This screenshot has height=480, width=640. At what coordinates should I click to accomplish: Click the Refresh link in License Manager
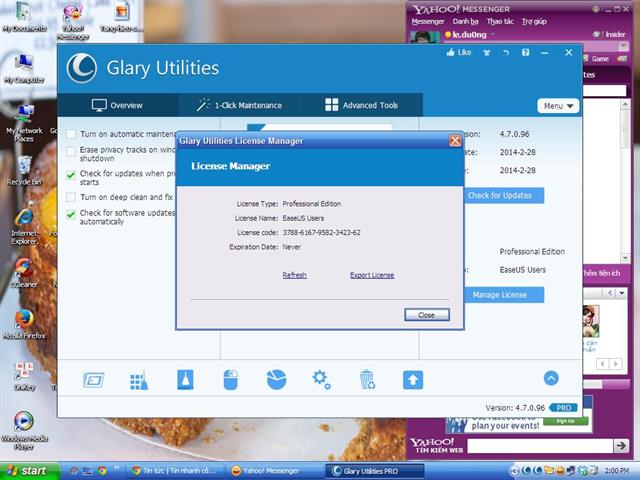point(294,276)
